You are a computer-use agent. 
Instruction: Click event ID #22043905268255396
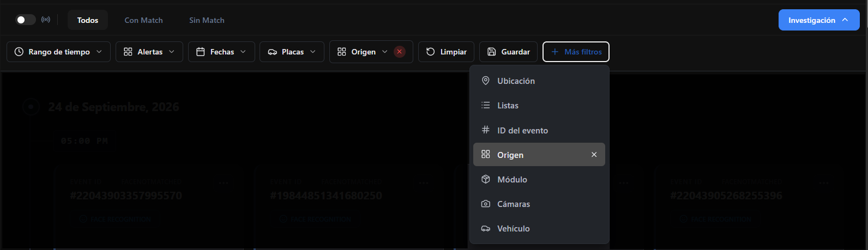tap(726, 196)
